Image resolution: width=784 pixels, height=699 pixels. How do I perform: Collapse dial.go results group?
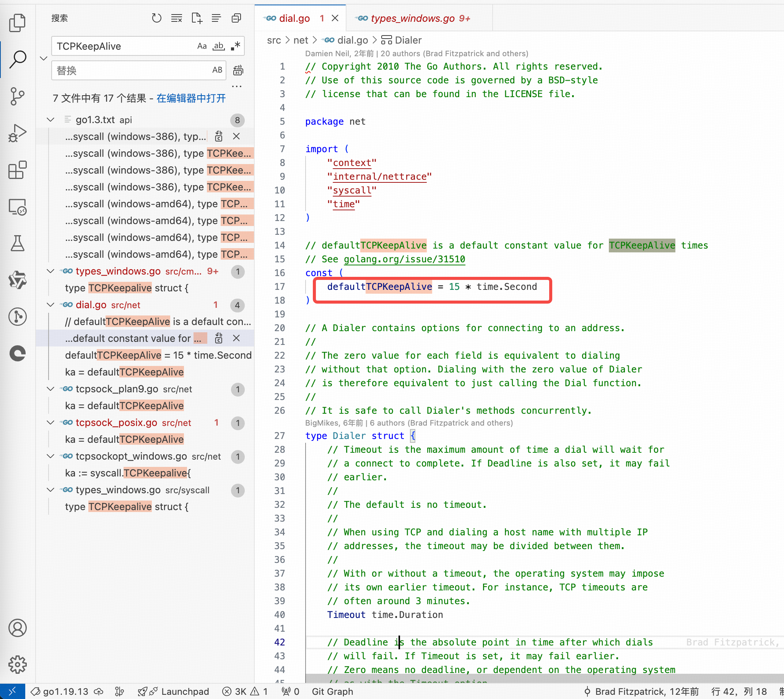[50, 305]
